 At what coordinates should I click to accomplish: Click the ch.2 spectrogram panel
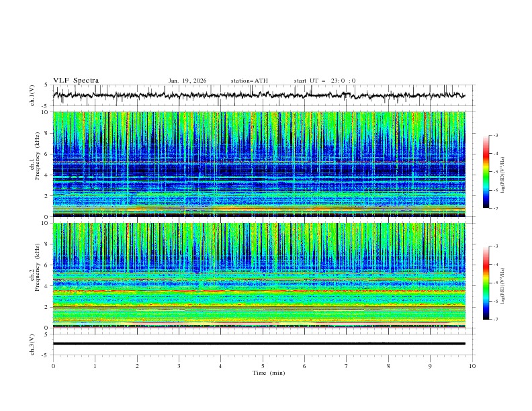259,275
